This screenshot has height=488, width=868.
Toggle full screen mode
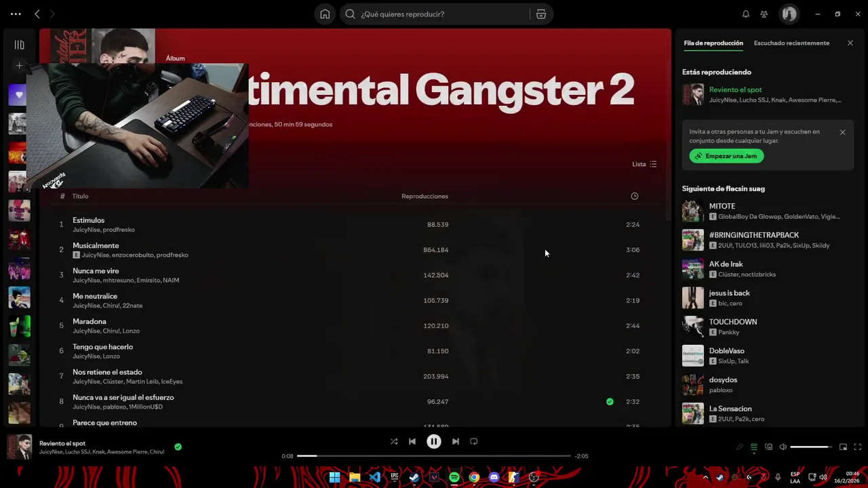(857, 447)
